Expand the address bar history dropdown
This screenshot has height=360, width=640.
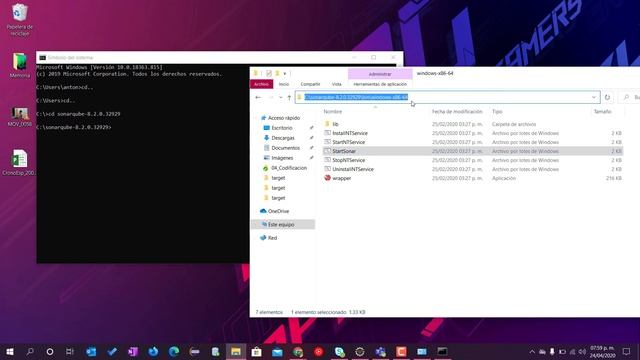click(x=594, y=97)
